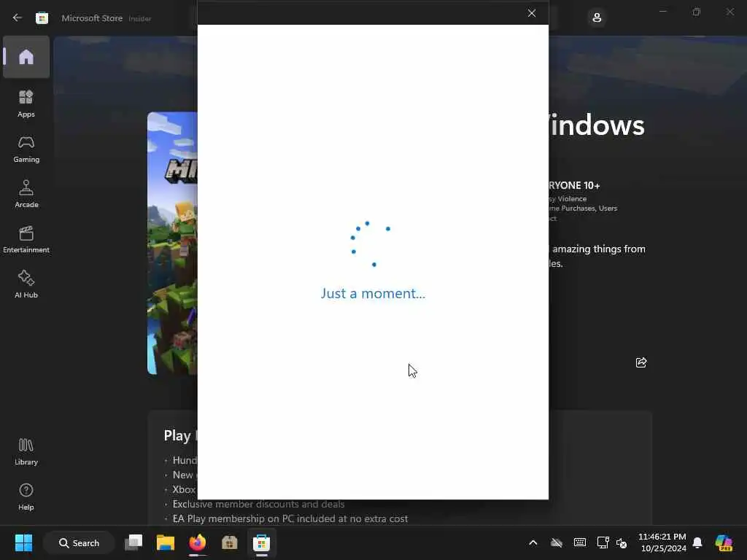The image size is (747, 560).
Task: Restore down the Microsoft Store window
Action: 697,12
